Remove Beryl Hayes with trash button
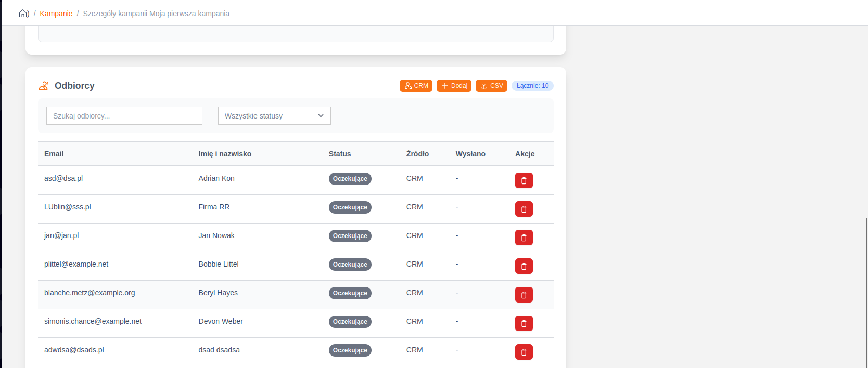This screenshot has width=868, height=368. coord(524,295)
